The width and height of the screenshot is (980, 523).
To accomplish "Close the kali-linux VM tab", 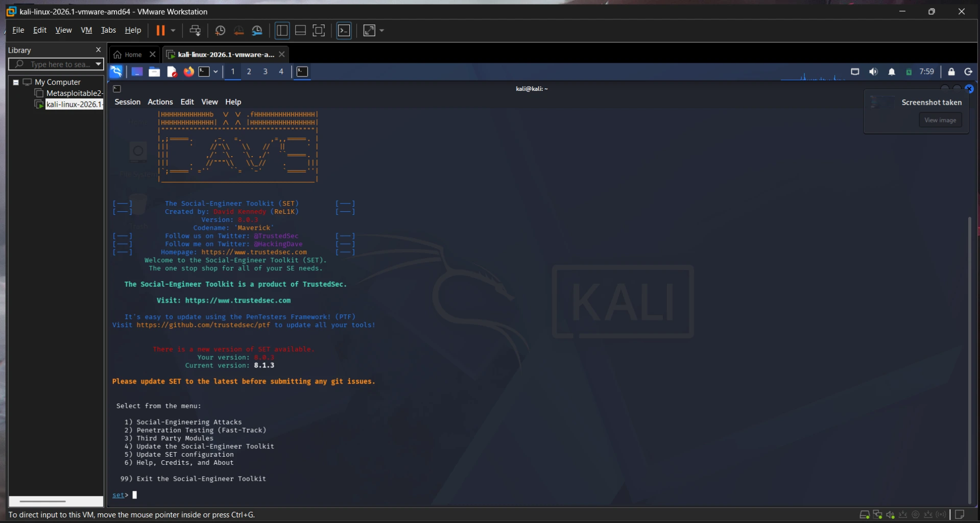I will 282,54.
